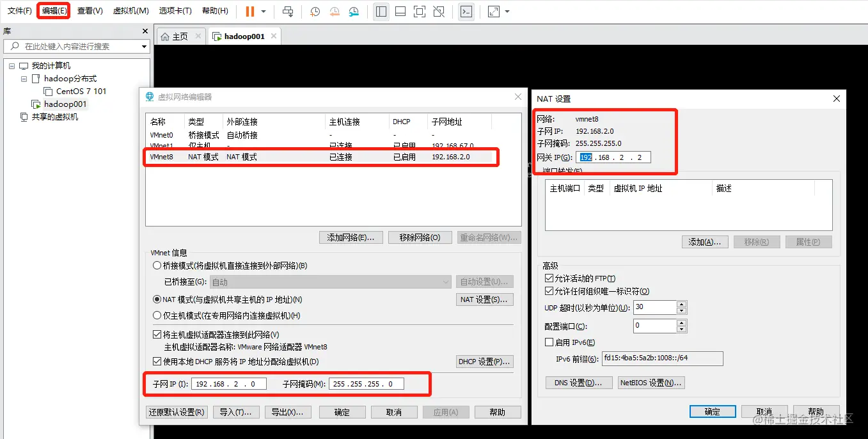Open the 查看(V) menu
This screenshot has width=868, height=439.
coord(90,11)
